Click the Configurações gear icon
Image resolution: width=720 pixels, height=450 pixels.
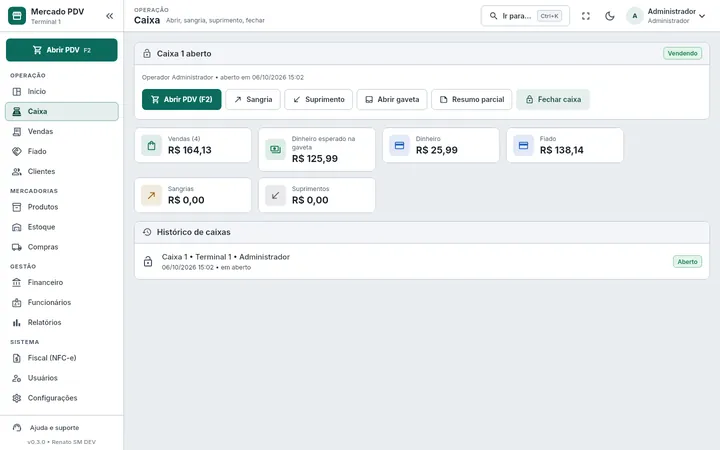tap(17, 398)
